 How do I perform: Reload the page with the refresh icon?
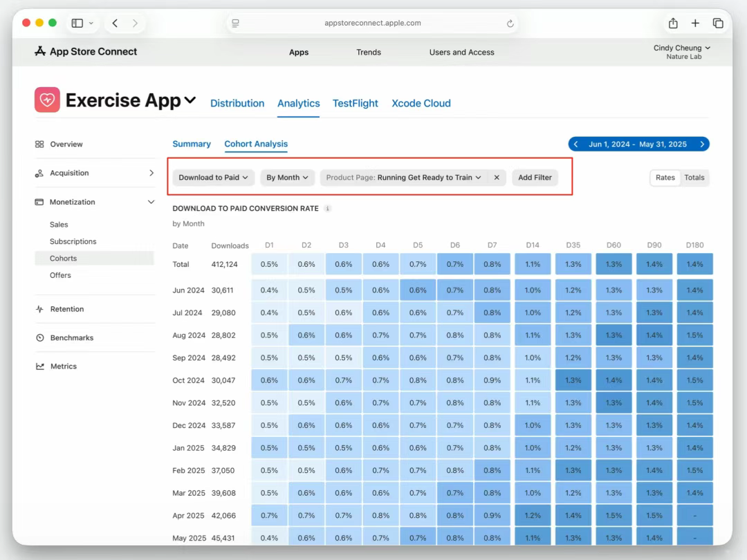tap(510, 24)
